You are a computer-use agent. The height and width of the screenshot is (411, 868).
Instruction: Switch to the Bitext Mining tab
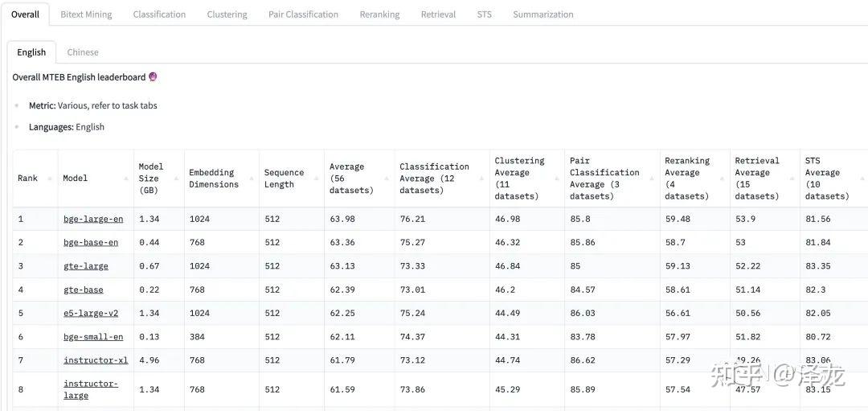[x=86, y=14]
